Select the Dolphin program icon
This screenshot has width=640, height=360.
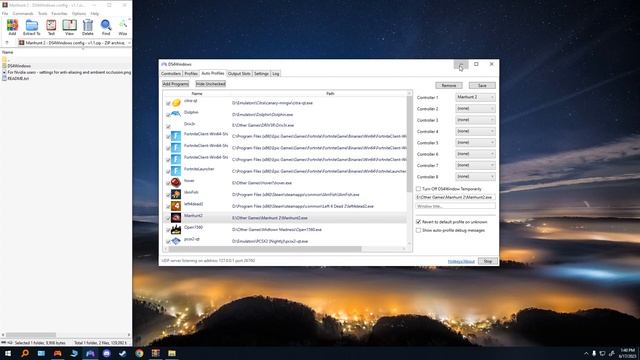(176, 114)
